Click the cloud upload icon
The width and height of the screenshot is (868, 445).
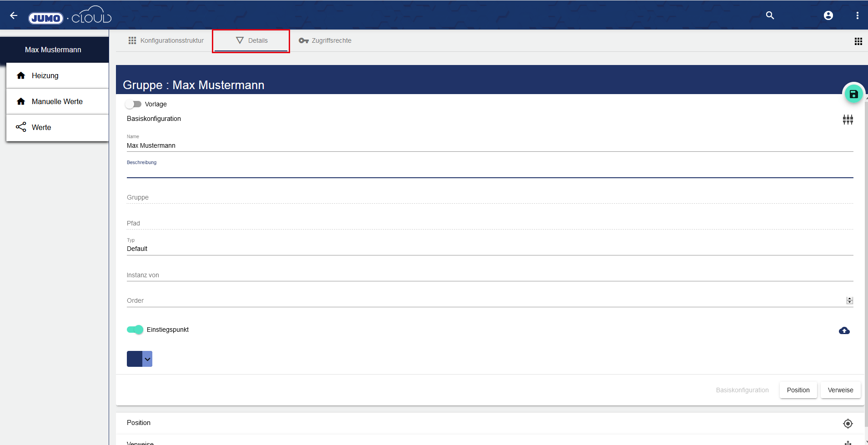point(844,330)
